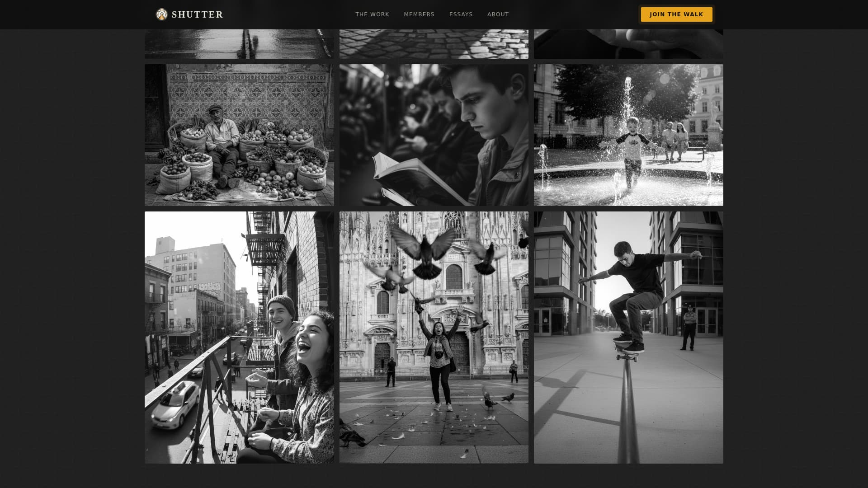
Task: View the skateboarder trick photo
Action: (628, 338)
